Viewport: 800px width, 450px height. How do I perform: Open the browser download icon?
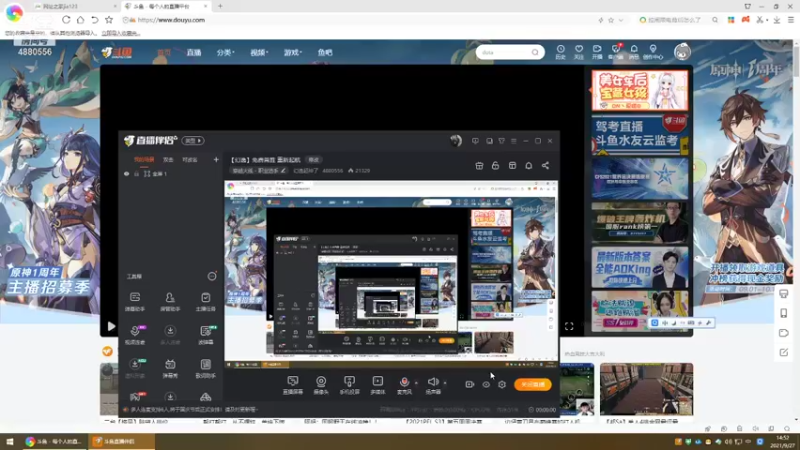pyautogui.click(x=777, y=20)
